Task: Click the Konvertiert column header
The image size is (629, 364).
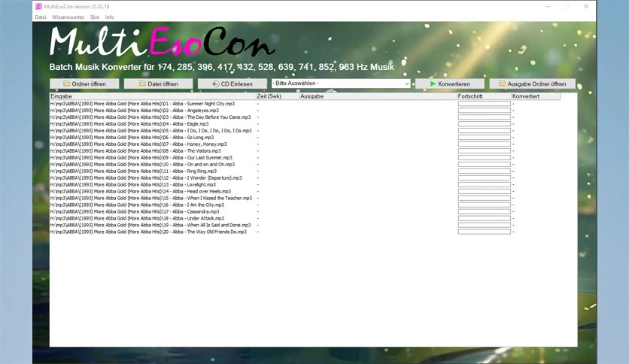Action: tap(536, 96)
